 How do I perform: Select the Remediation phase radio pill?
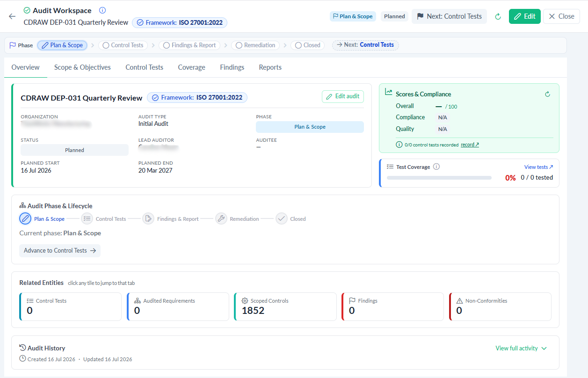[x=255, y=45]
